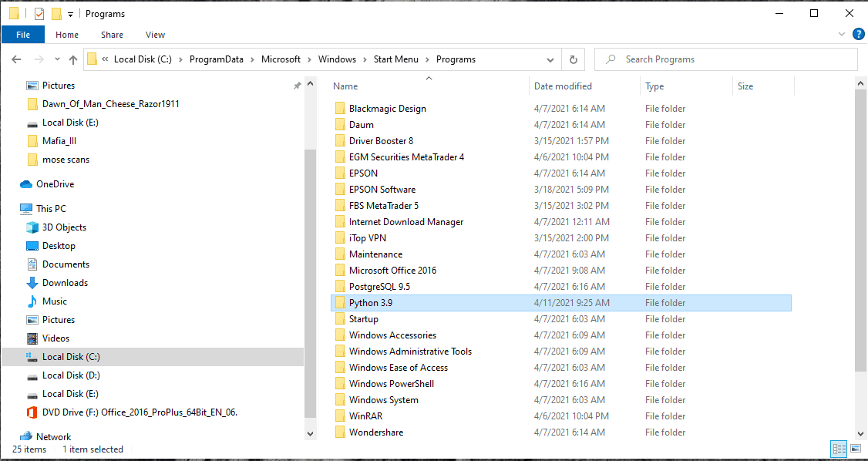Open the File menu

22,35
